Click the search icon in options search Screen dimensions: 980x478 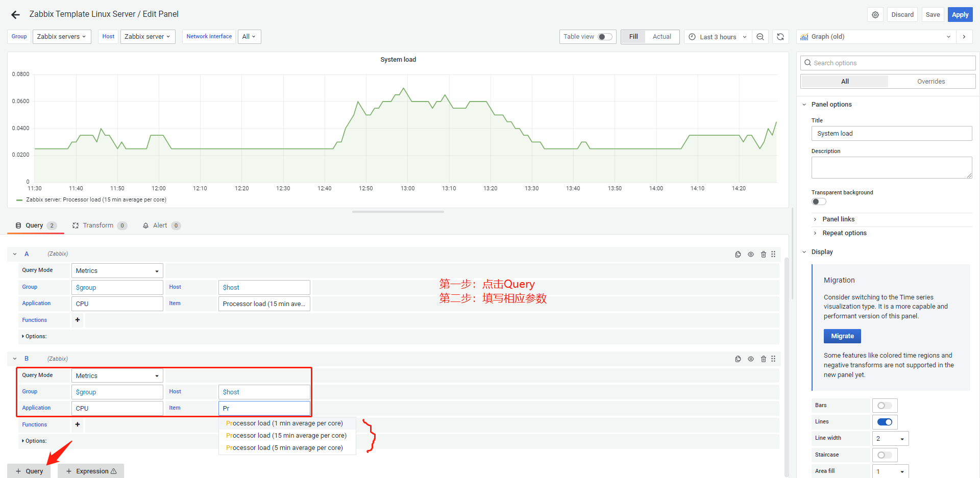(x=807, y=63)
